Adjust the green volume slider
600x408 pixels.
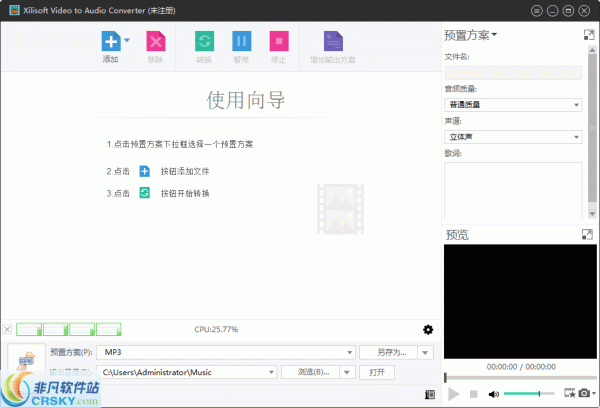529,393
